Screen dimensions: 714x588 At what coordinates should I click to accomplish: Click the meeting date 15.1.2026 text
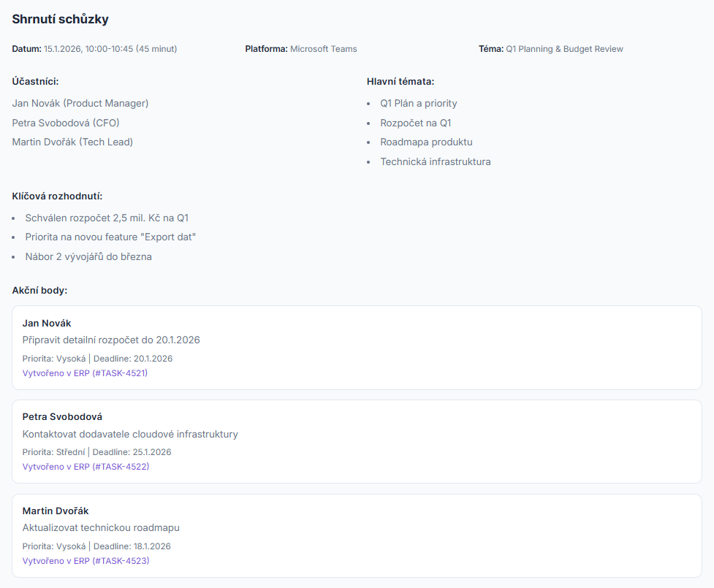click(110, 49)
